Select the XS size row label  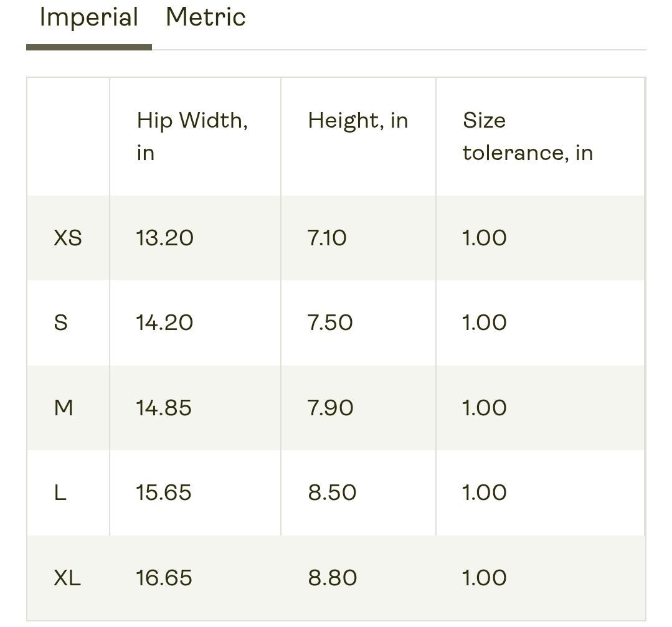68,238
